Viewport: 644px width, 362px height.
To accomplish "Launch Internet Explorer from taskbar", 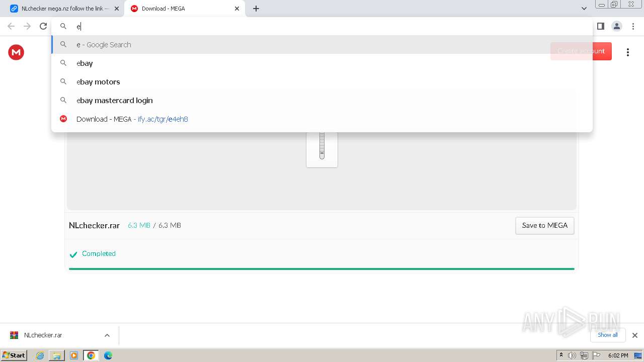I will [40, 355].
